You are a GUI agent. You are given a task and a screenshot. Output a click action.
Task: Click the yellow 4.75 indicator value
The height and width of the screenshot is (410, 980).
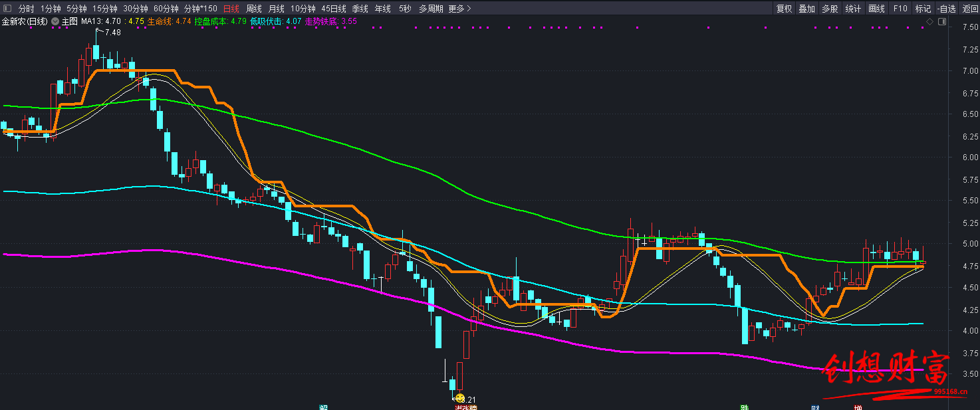136,21
